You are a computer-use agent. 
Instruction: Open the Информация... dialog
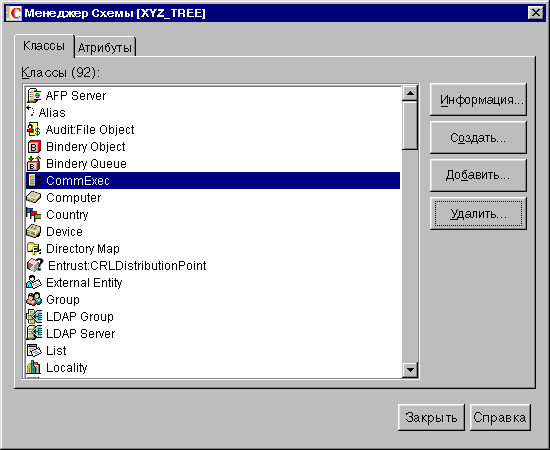pyautogui.click(x=478, y=100)
